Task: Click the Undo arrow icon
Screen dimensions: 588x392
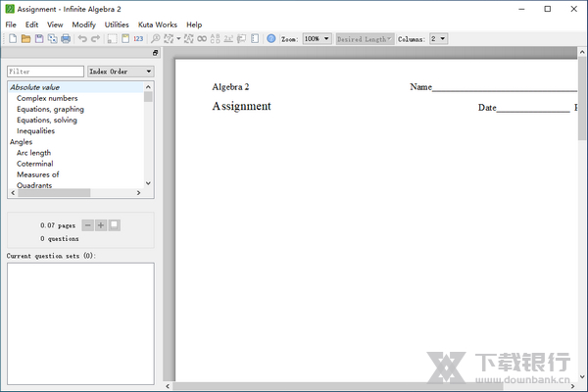Action: click(82, 39)
